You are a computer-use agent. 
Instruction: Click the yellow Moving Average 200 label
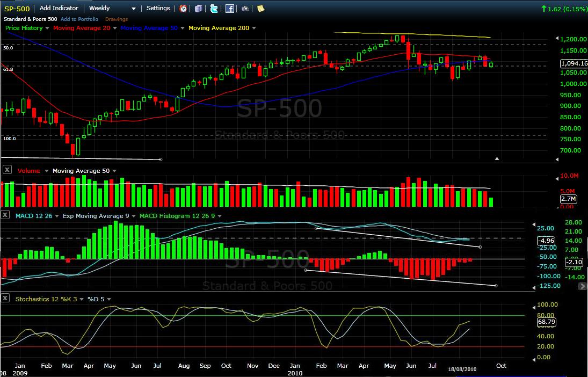click(x=219, y=28)
